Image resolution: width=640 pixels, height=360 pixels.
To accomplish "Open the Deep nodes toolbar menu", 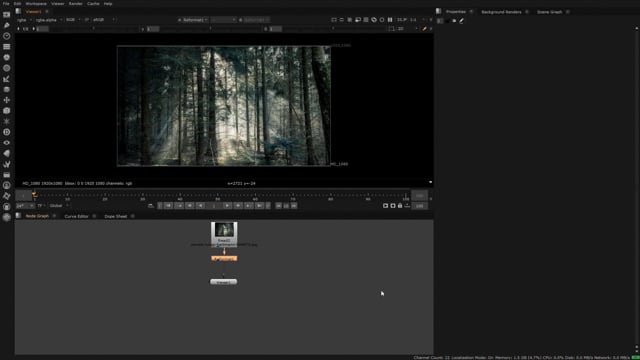I will (7, 132).
